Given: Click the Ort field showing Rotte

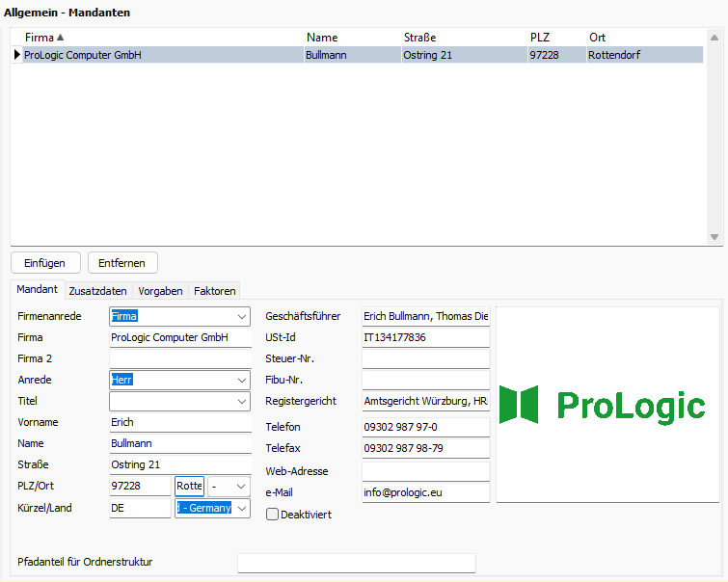Looking at the screenshot, I should point(189,487).
